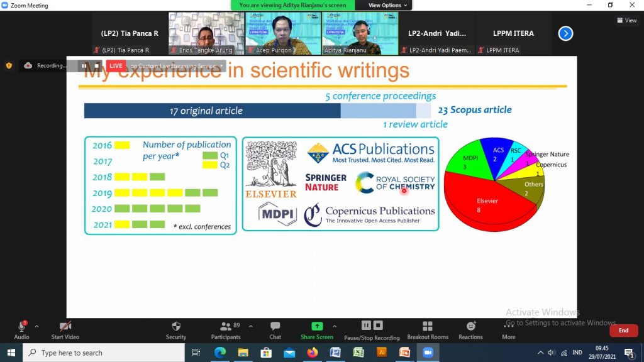Open the LIVE streaming dropdown
644x362 pixels.
click(221, 65)
